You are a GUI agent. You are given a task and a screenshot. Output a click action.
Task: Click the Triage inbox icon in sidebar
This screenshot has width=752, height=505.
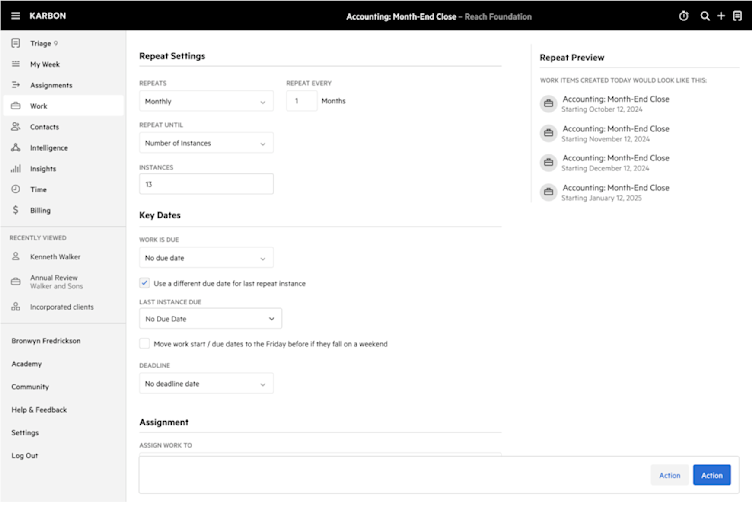tap(16, 43)
